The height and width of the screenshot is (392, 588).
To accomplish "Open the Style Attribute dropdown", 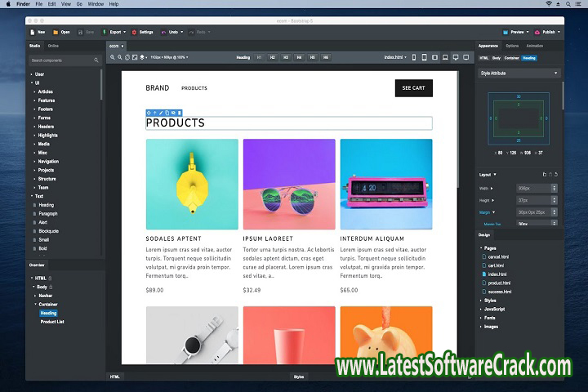I will (x=519, y=73).
